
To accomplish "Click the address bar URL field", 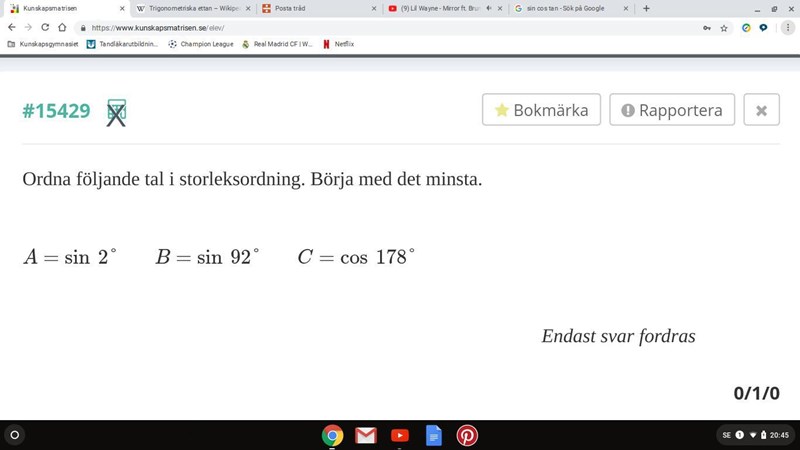I will pyautogui.click(x=380, y=28).
